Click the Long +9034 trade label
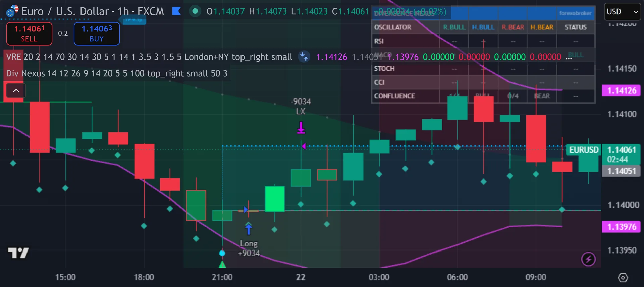This screenshot has width=644, height=287. coord(249,248)
